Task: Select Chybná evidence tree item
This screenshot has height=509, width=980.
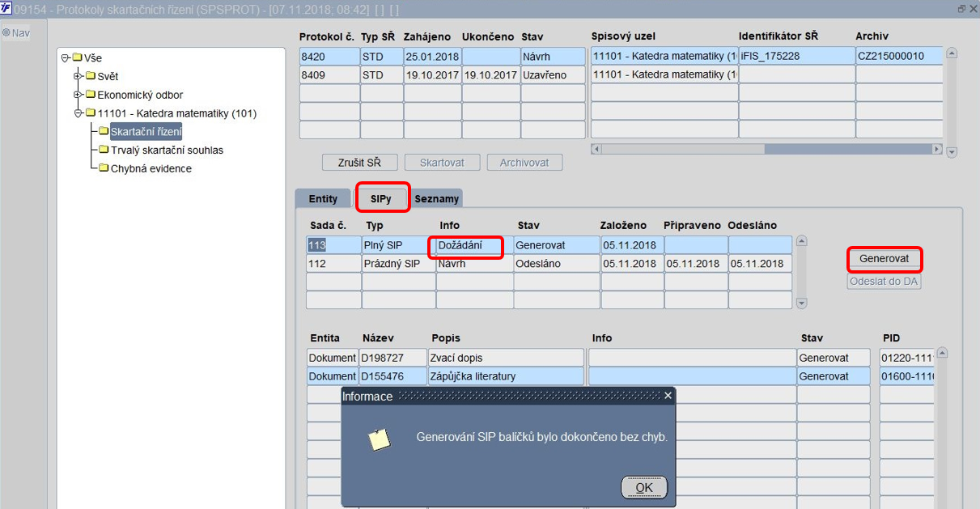Action: pos(151,168)
